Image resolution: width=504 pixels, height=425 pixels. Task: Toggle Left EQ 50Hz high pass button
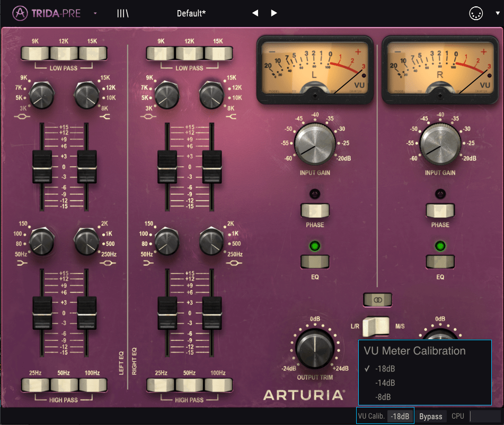pos(64,385)
